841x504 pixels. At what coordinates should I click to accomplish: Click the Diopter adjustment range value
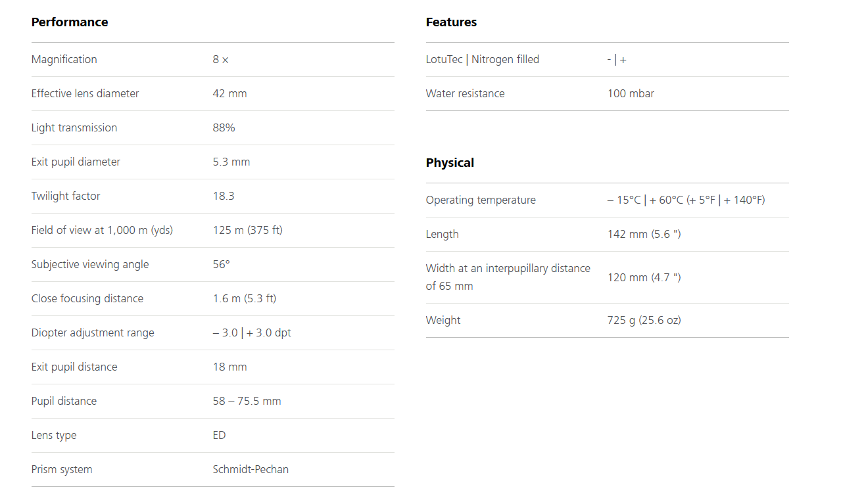(x=252, y=333)
